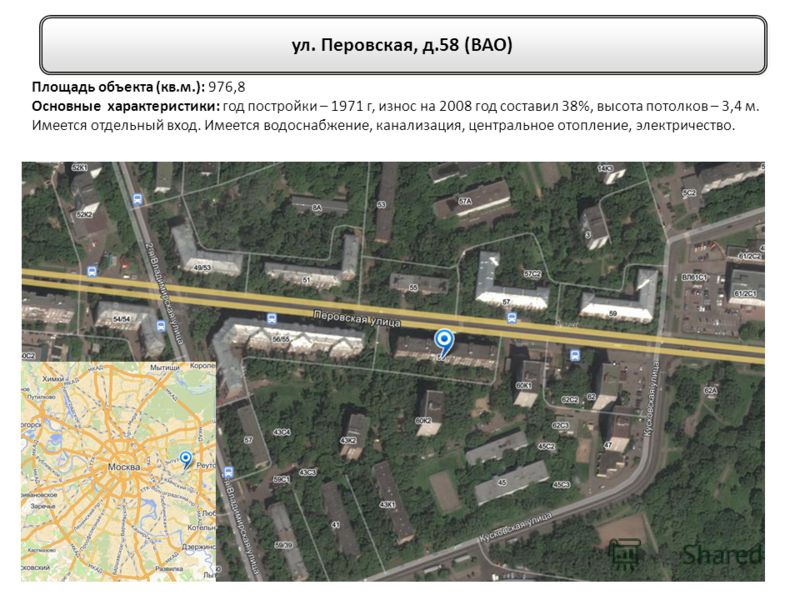Select building label '59'
Screen dimensions: 800x600
click(x=613, y=313)
